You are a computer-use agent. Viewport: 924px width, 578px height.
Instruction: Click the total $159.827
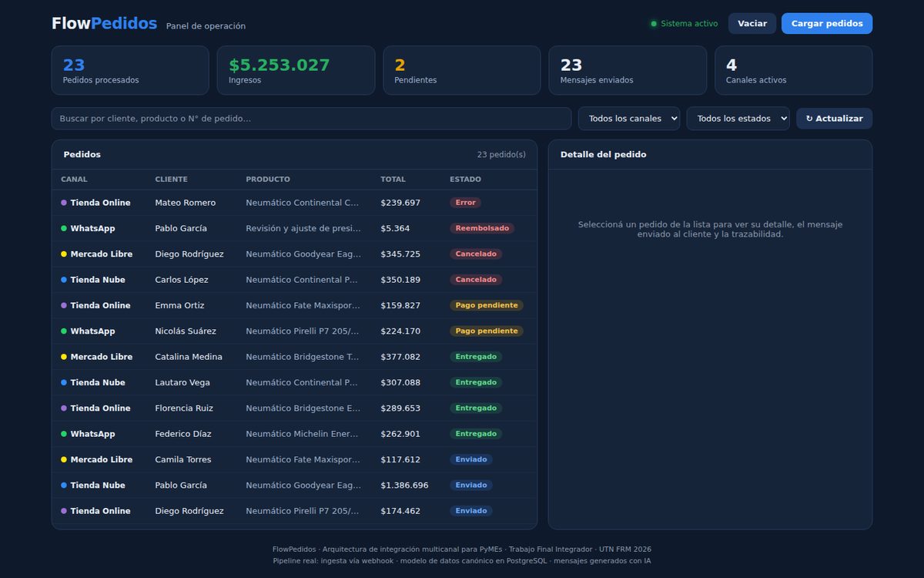pyautogui.click(x=400, y=305)
